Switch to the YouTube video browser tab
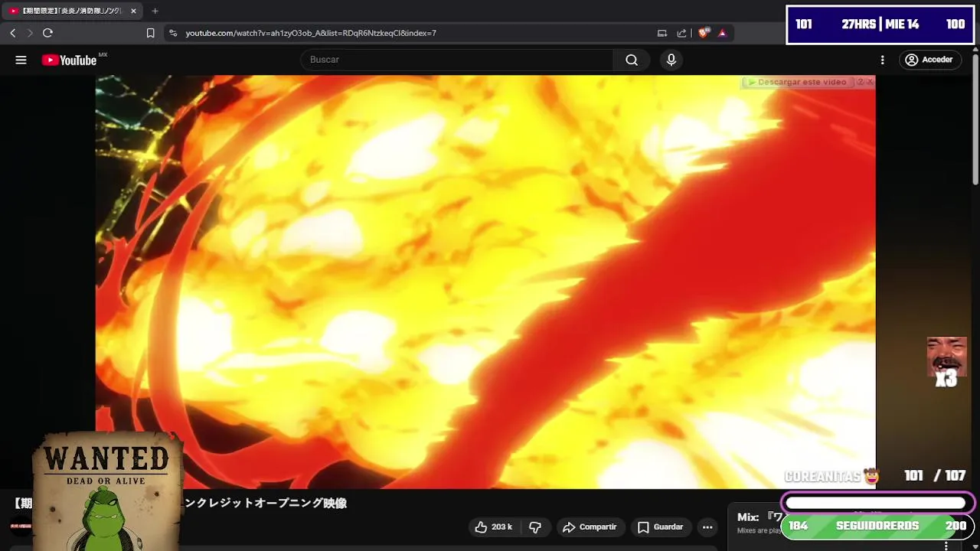Viewport: 980px width, 551px height. 72,11
